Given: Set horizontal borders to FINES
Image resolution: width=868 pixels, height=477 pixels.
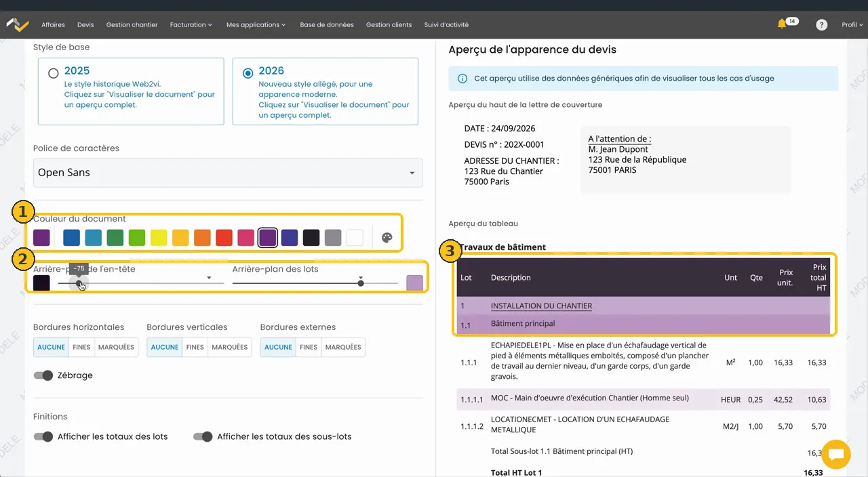Looking at the screenshot, I should [81, 347].
